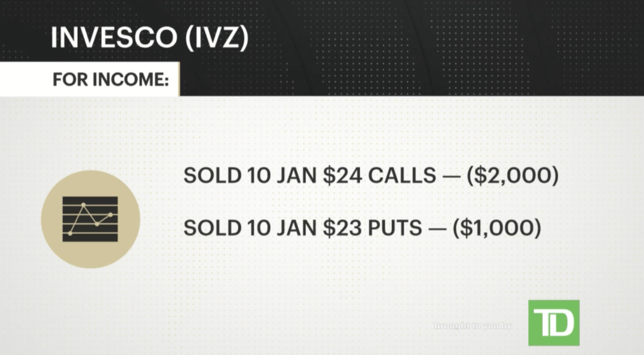Click the number 10 in the calls line
Viewport: 644px width, 355px height.
[253, 176]
